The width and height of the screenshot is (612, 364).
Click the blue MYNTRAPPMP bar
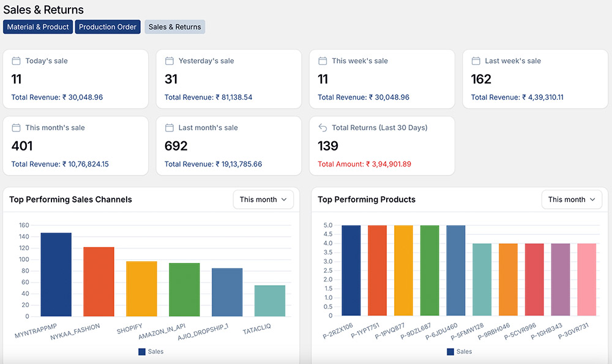click(x=56, y=275)
